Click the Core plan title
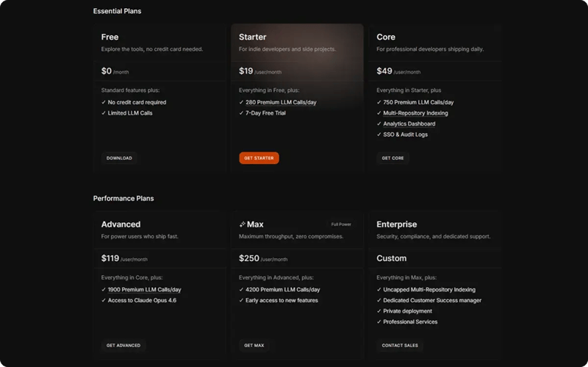The image size is (588, 367). [386, 38]
